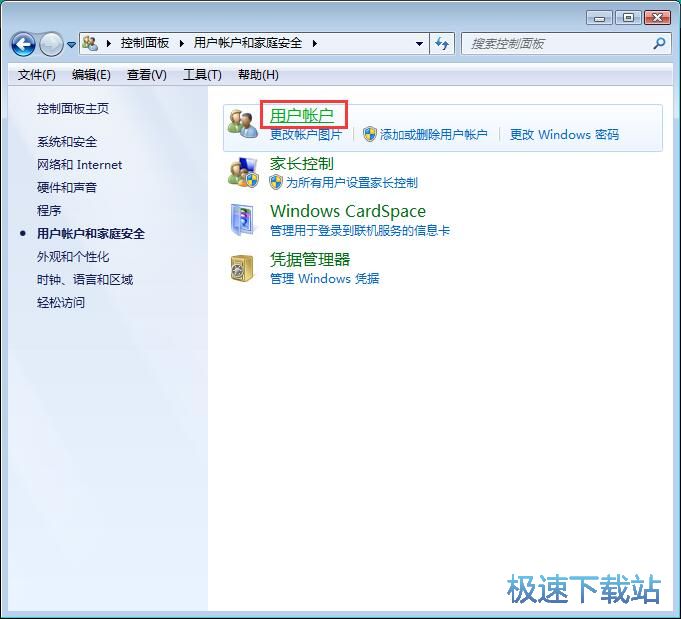Go to 控制面板主页 in sidebar
The height and width of the screenshot is (619, 681).
coord(73,109)
